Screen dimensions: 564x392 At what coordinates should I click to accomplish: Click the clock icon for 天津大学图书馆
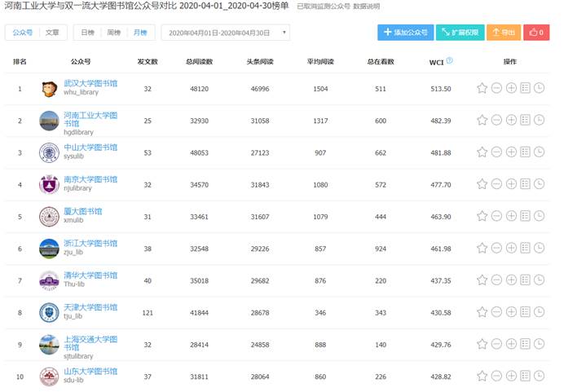[x=539, y=312]
